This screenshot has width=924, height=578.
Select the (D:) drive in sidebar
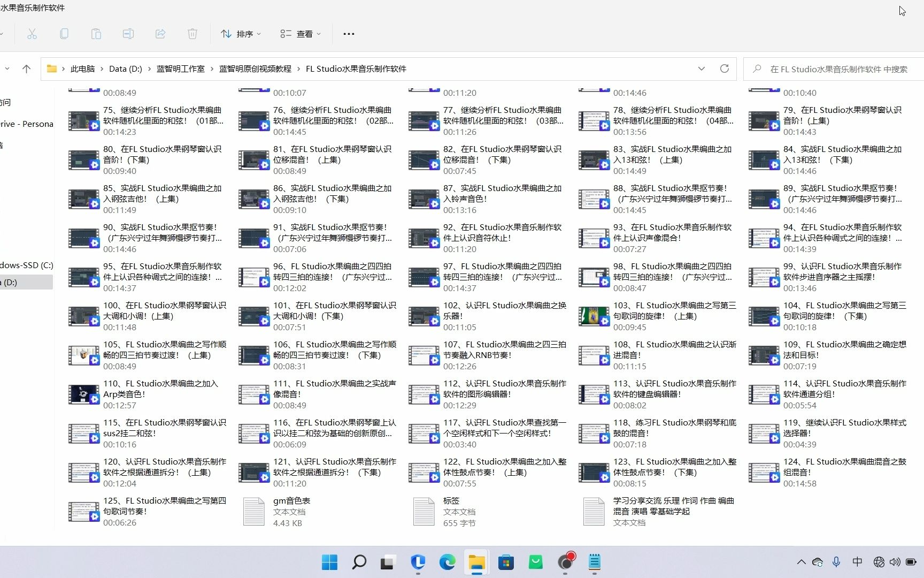[27, 282]
